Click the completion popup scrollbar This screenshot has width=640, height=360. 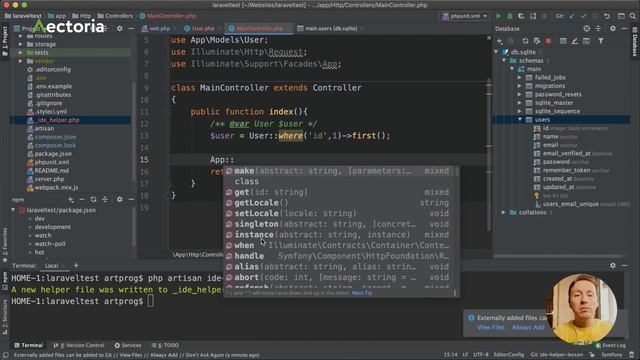tap(456, 171)
